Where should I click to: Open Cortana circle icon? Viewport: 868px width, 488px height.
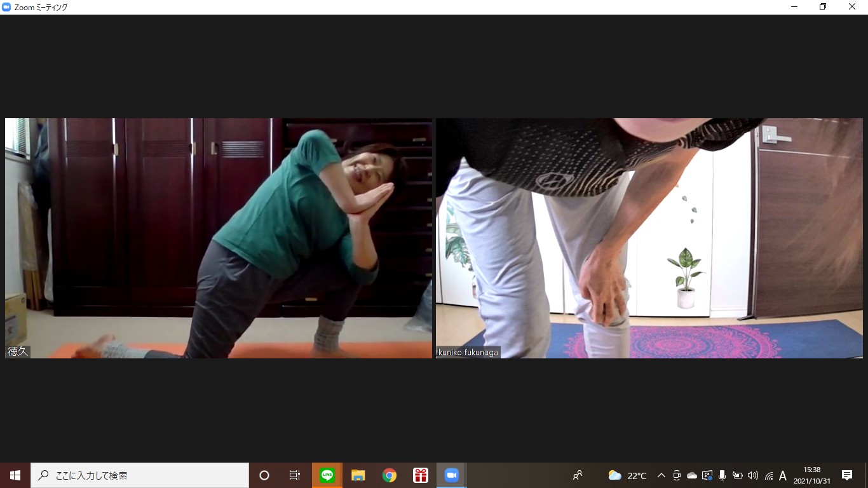pyautogui.click(x=264, y=475)
